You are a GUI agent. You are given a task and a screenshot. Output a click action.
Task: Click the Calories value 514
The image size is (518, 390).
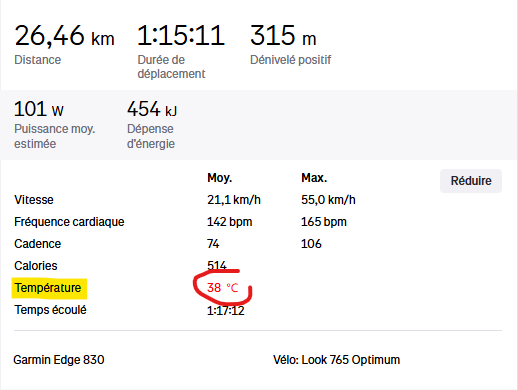[217, 266]
